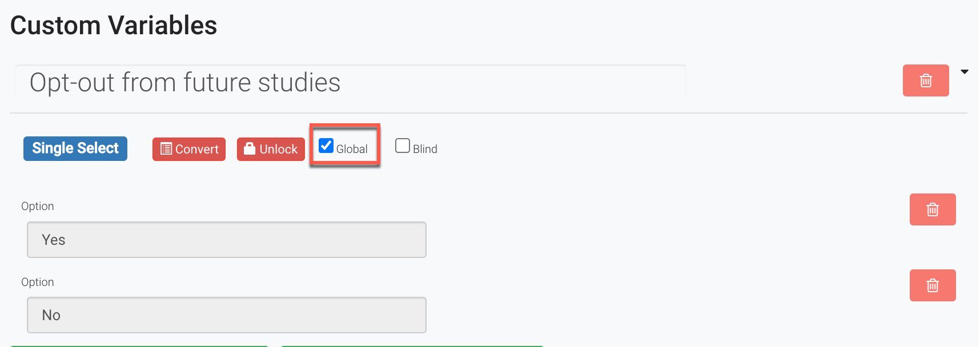
Task: Remove the No option with trash icon
Action: click(x=932, y=285)
